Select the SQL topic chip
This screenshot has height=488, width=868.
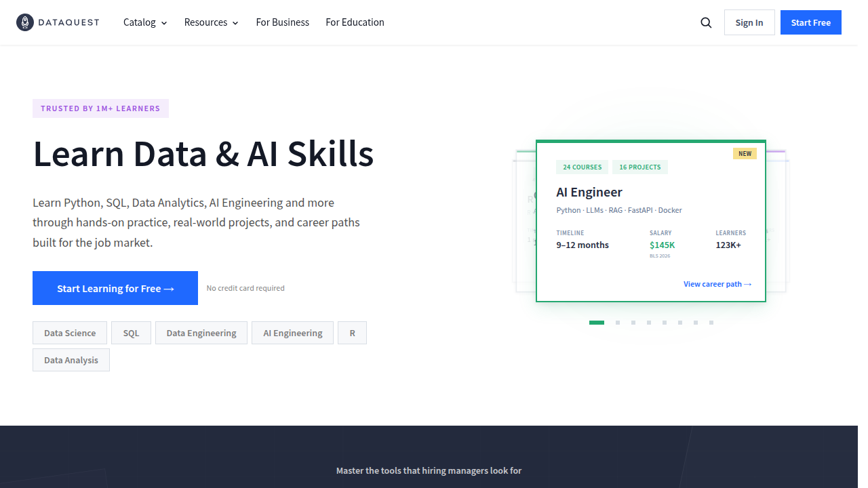(x=131, y=333)
